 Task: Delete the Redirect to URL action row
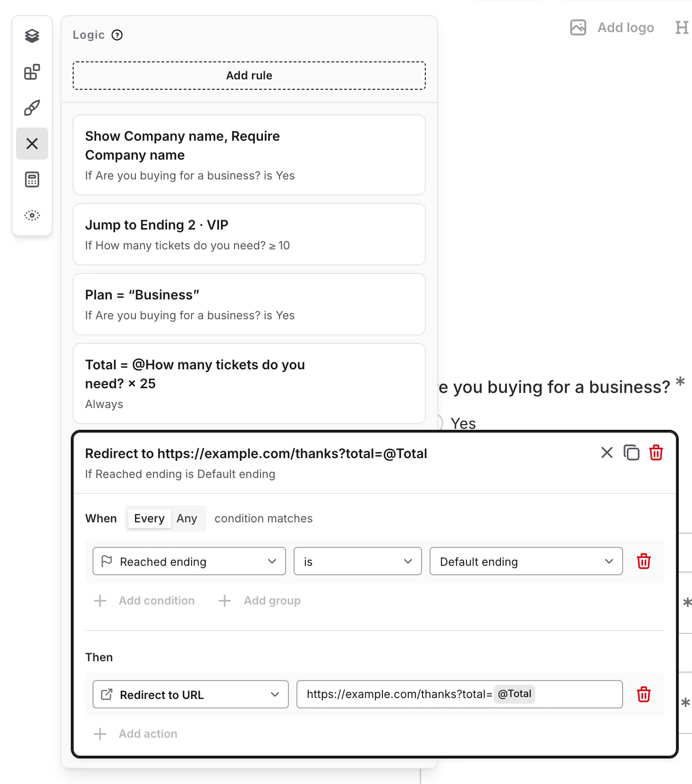click(x=644, y=694)
